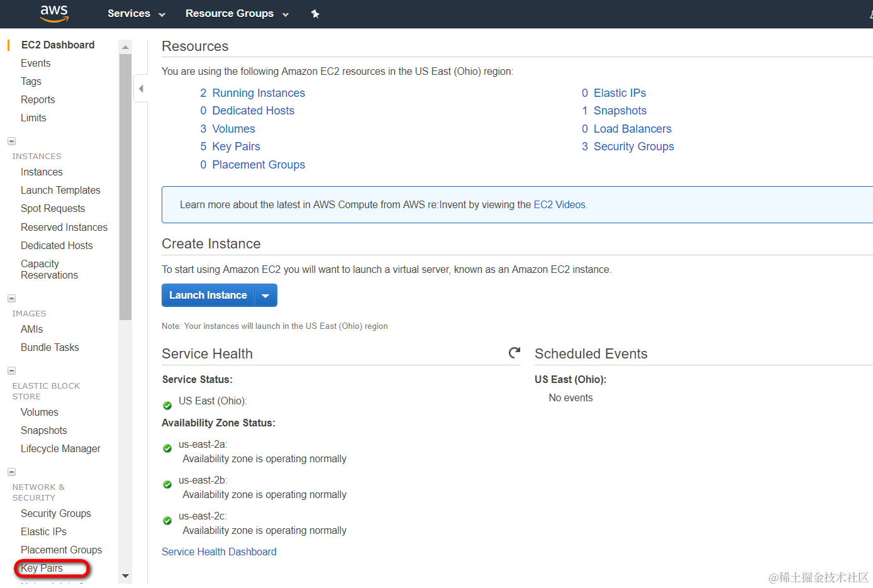The height and width of the screenshot is (588, 873).
Task: Click the pin shortcuts icon in header
Action: click(x=315, y=14)
